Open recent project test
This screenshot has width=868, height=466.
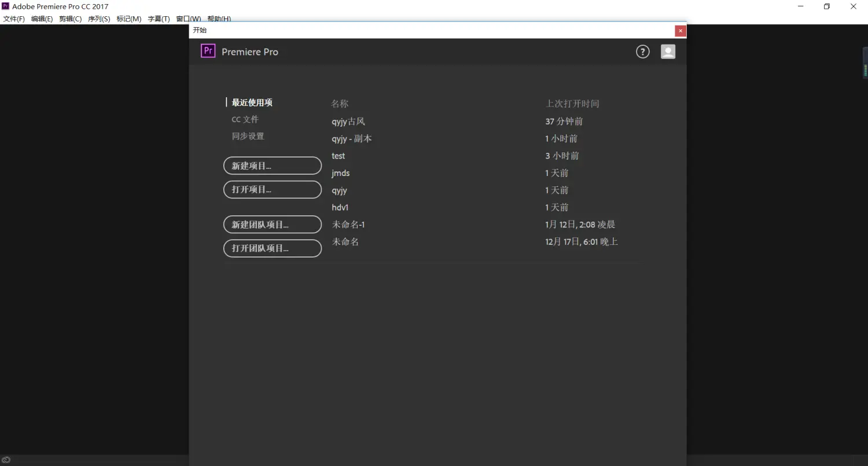point(339,156)
